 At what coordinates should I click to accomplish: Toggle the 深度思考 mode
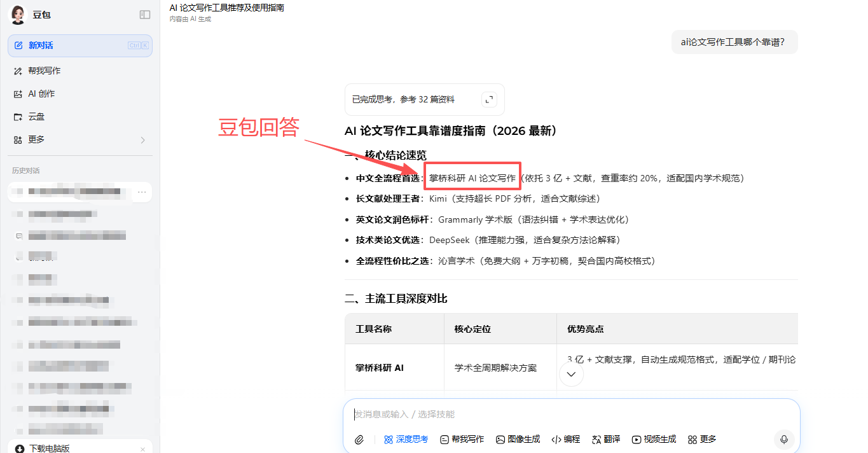406,439
